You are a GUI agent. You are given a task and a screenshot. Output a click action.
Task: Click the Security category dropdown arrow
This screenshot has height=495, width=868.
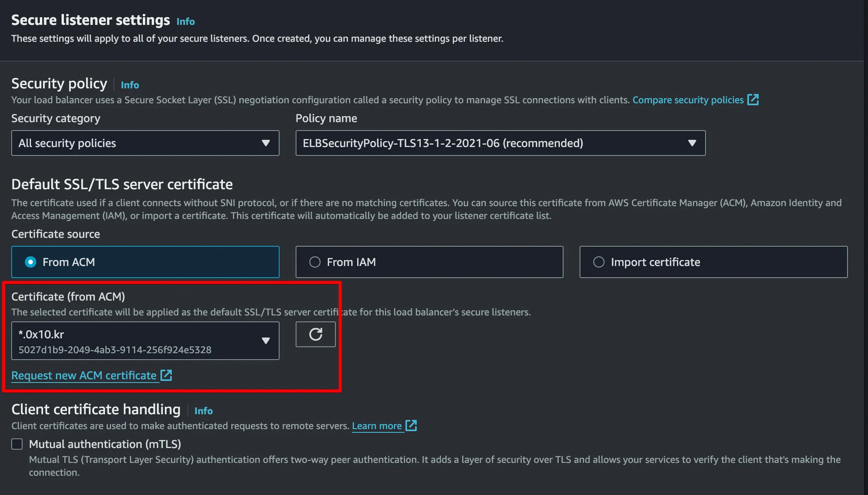pyautogui.click(x=266, y=143)
